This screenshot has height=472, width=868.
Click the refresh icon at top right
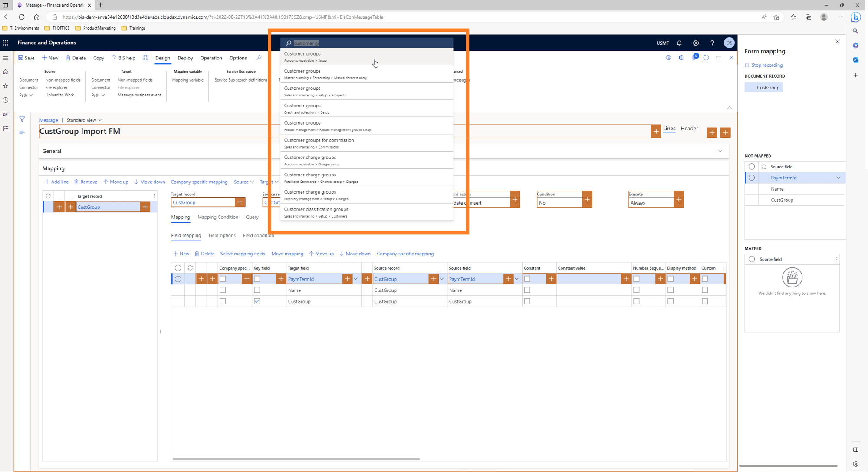706,57
